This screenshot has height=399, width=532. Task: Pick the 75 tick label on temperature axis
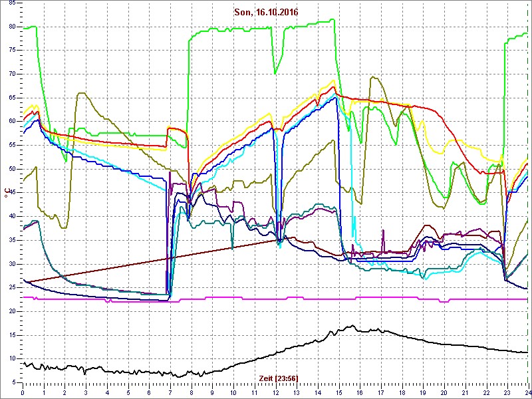[11, 51]
